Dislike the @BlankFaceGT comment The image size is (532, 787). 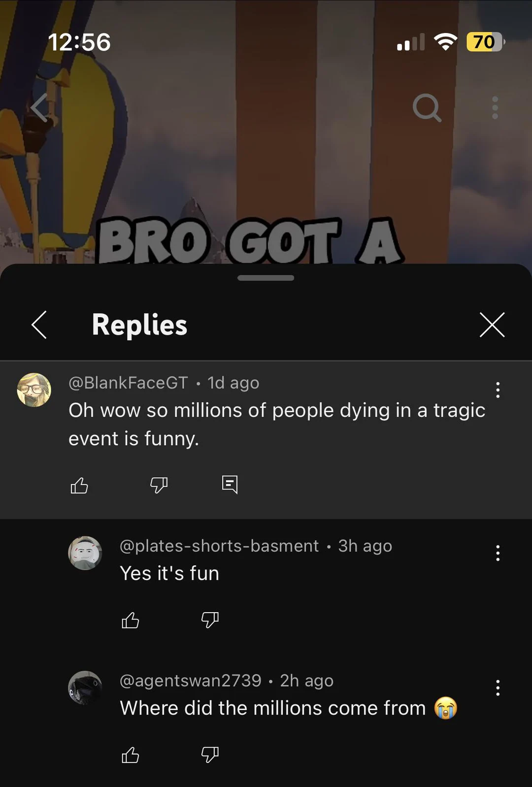pos(159,485)
